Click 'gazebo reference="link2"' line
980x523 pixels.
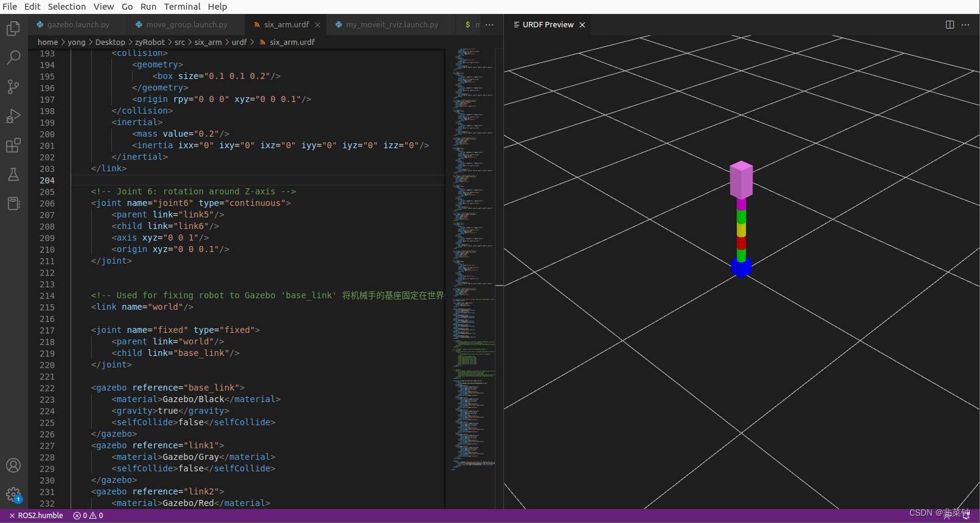point(157,492)
